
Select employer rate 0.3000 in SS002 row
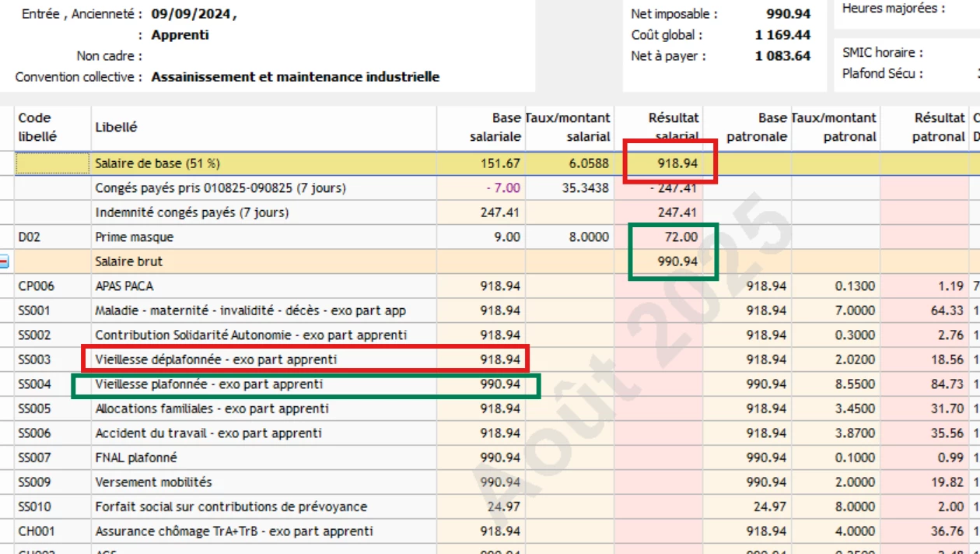(855, 335)
